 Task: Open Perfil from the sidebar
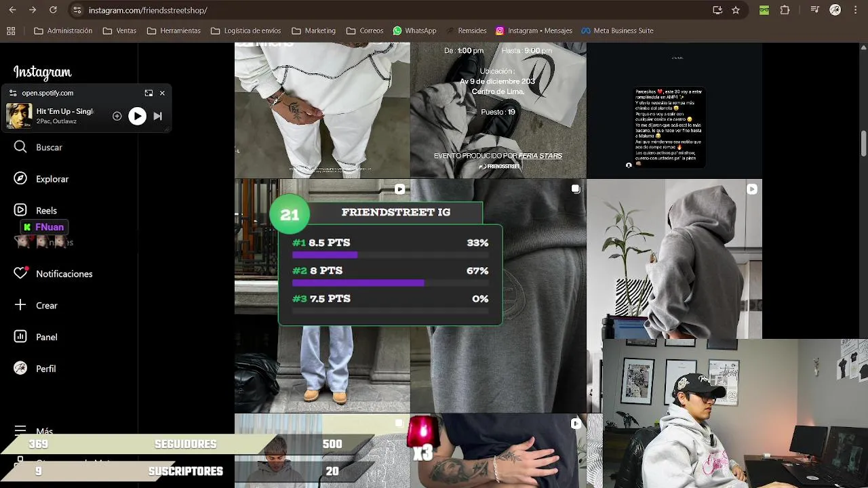click(35, 369)
